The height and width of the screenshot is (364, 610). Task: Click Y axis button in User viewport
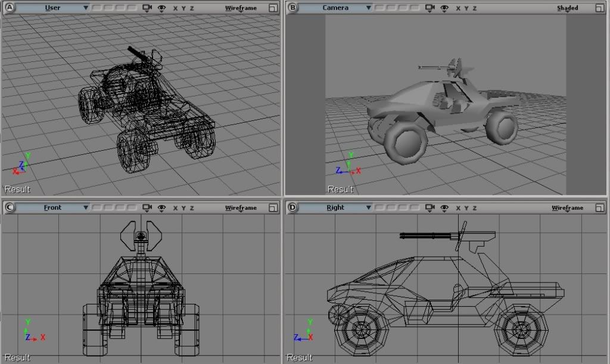click(183, 8)
